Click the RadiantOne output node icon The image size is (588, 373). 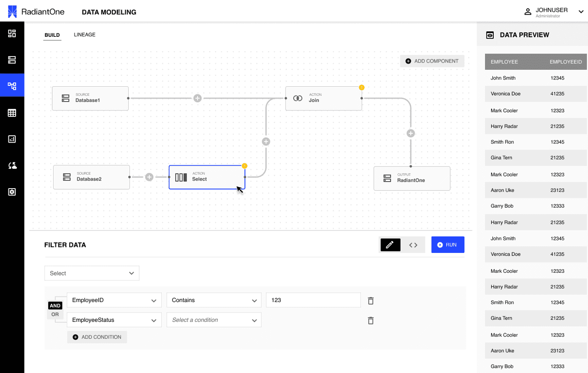tap(387, 178)
